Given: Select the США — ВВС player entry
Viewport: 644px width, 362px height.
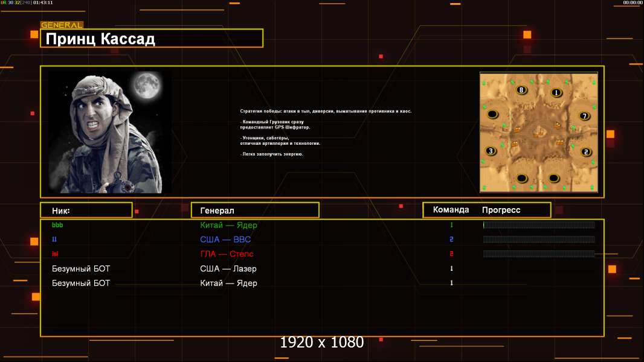Looking at the screenshot, I should click(x=225, y=240).
